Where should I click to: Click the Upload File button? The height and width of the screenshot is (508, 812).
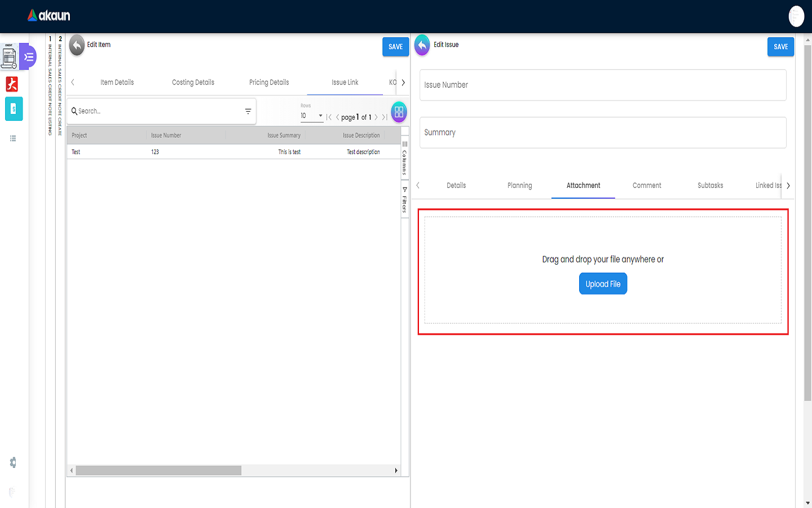(603, 284)
